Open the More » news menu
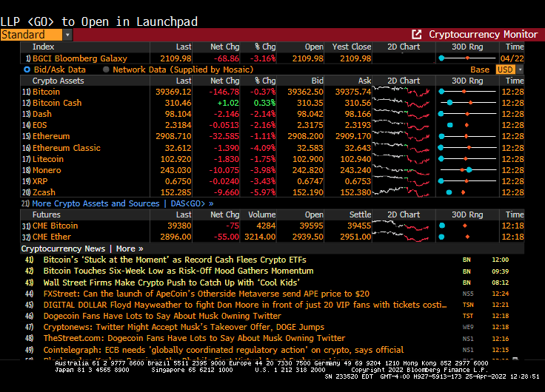The image size is (545, 392). pos(130,249)
